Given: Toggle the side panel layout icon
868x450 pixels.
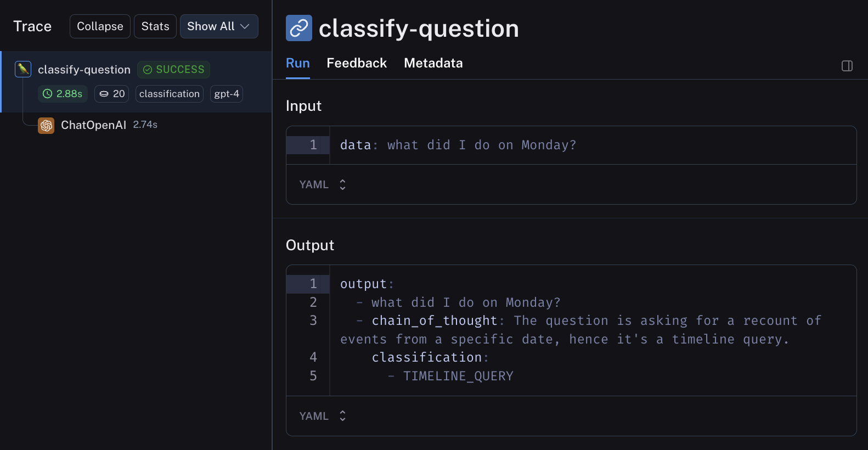Looking at the screenshot, I should coord(847,66).
